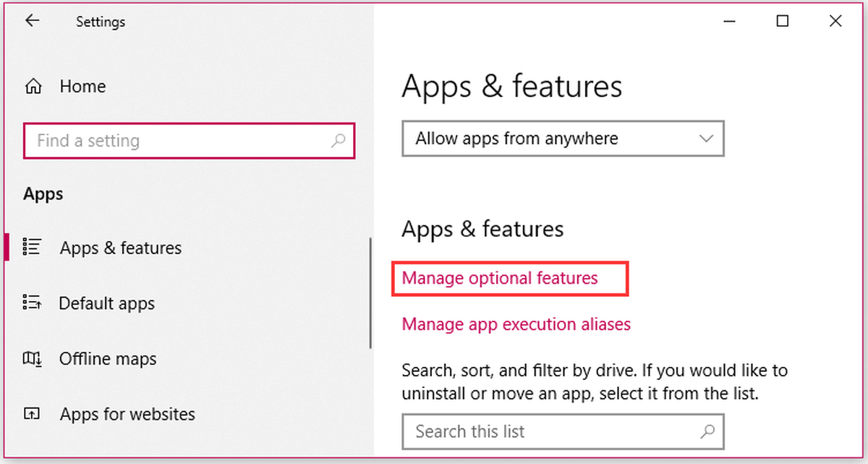868x464 pixels.
Task: Click Manage app execution aliases link
Action: 516,324
